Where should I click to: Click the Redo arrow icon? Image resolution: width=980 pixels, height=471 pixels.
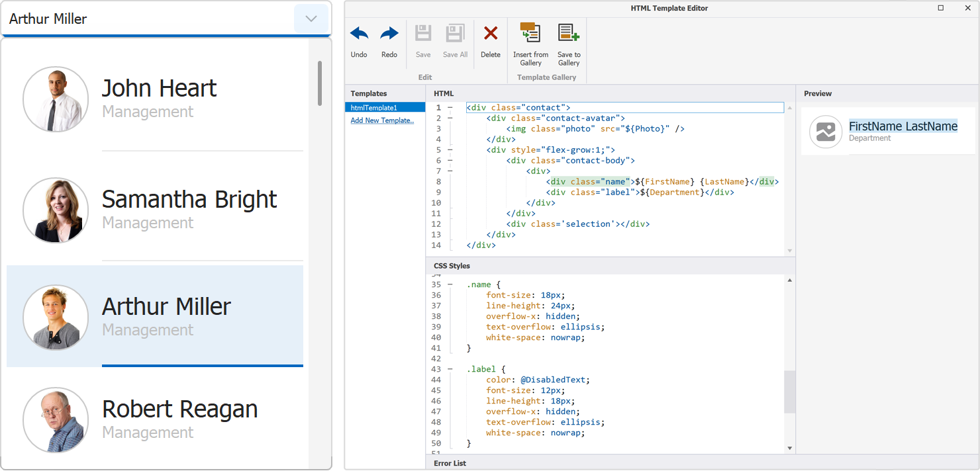pos(389,34)
